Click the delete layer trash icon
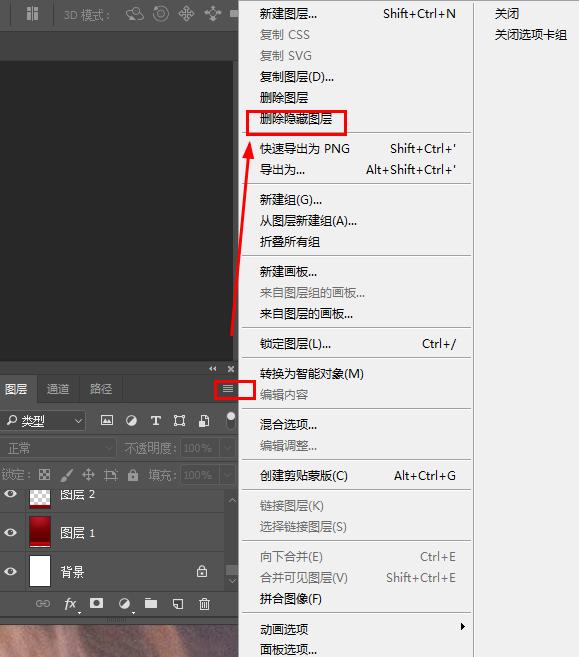Viewport: 579px width, 657px height. click(x=204, y=604)
